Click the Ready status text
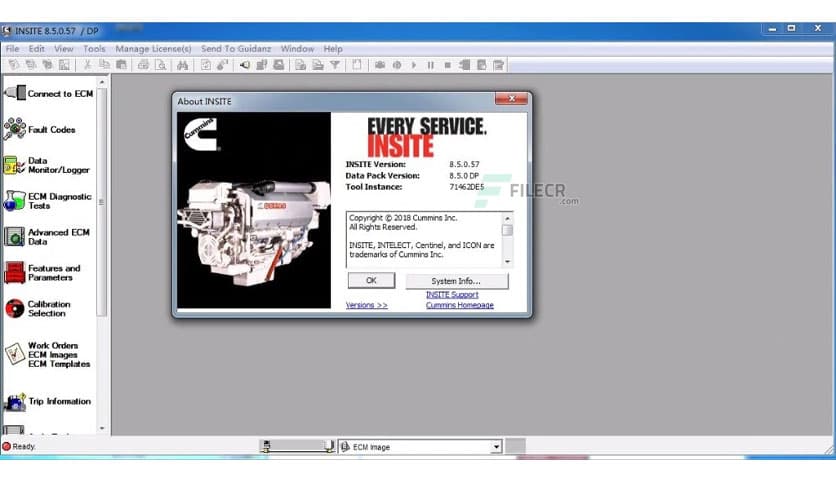Screen dimensions: 836x484 23,447
